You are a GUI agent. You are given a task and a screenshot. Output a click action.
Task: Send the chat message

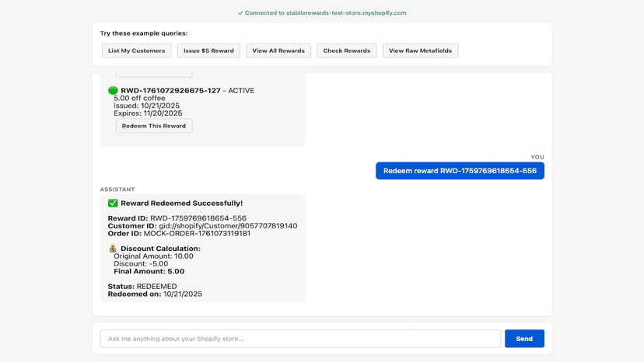[524, 339]
